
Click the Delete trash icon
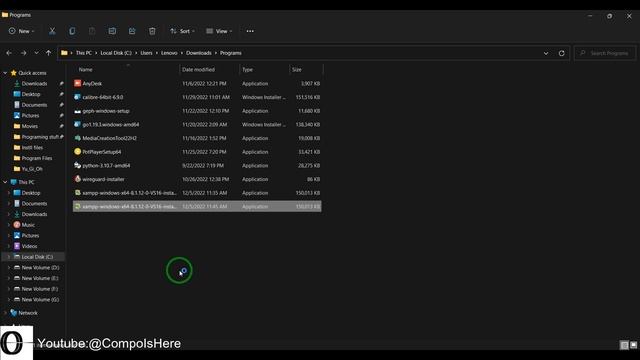pos(152,31)
